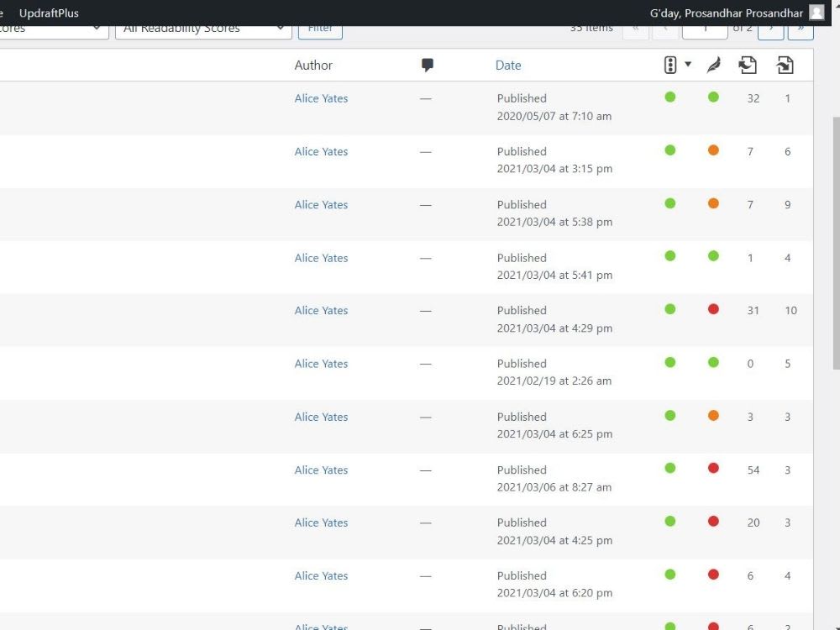Open Alice Yates on 4:29 pm row
The image size is (840, 630).
[321, 311]
